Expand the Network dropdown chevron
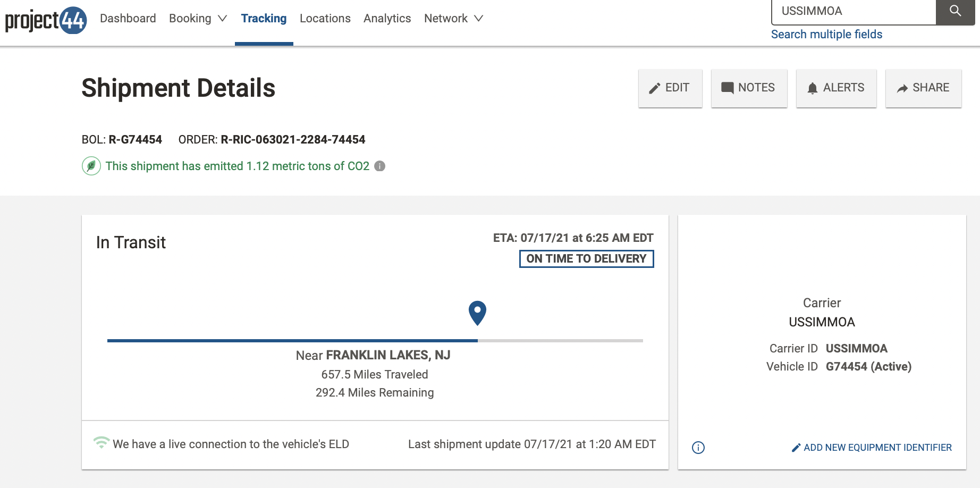This screenshot has width=980, height=488. 479,19
